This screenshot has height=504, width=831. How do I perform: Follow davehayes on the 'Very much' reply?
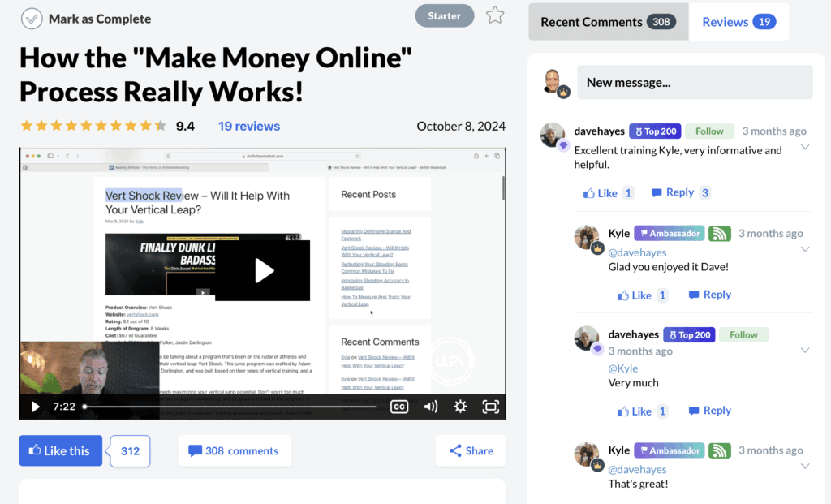tap(743, 334)
